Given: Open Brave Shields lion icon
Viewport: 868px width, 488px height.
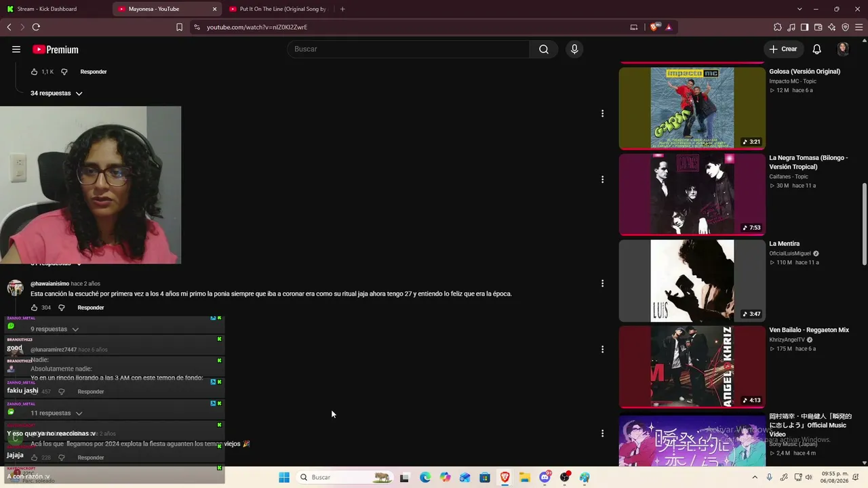Looking at the screenshot, I should click(x=654, y=27).
